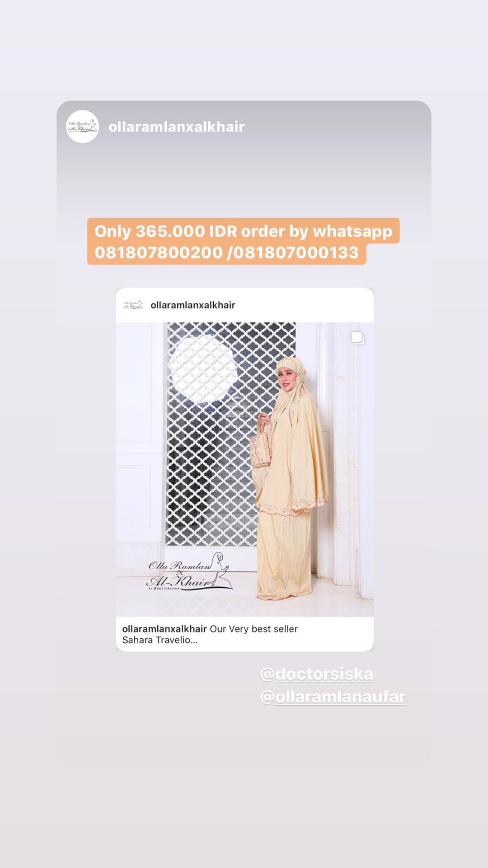Tap the multi-photo carousel icon on the post
The image size is (488, 868).
357,338
